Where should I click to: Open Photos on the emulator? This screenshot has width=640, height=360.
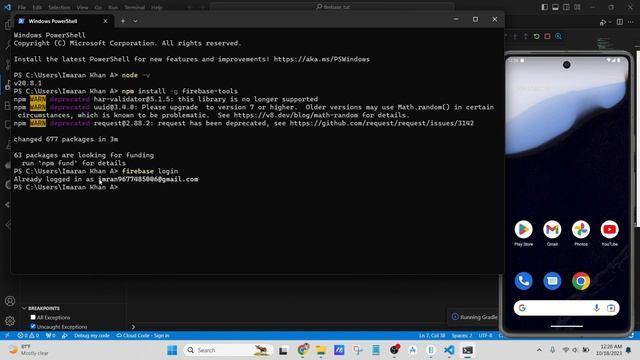point(581,229)
